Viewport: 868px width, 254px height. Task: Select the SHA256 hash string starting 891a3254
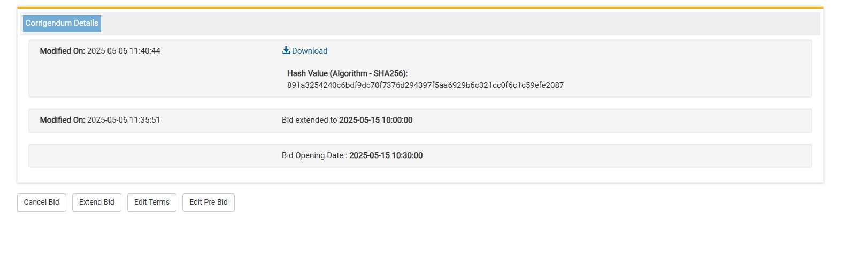coord(425,85)
